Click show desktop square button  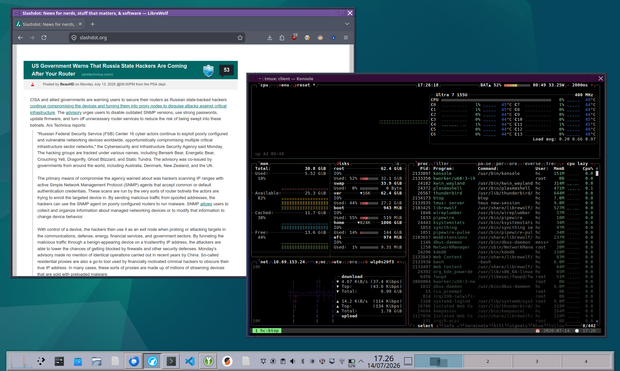point(408,361)
